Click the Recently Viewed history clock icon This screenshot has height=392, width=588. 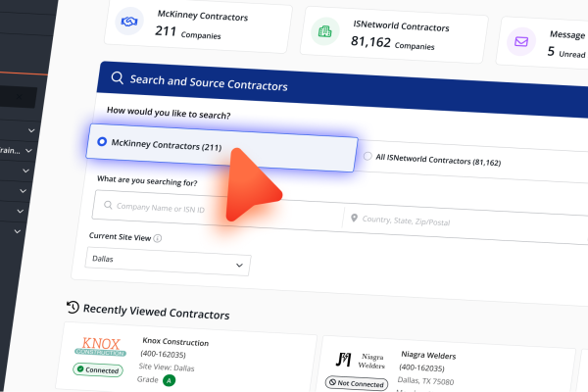[73, 307]
